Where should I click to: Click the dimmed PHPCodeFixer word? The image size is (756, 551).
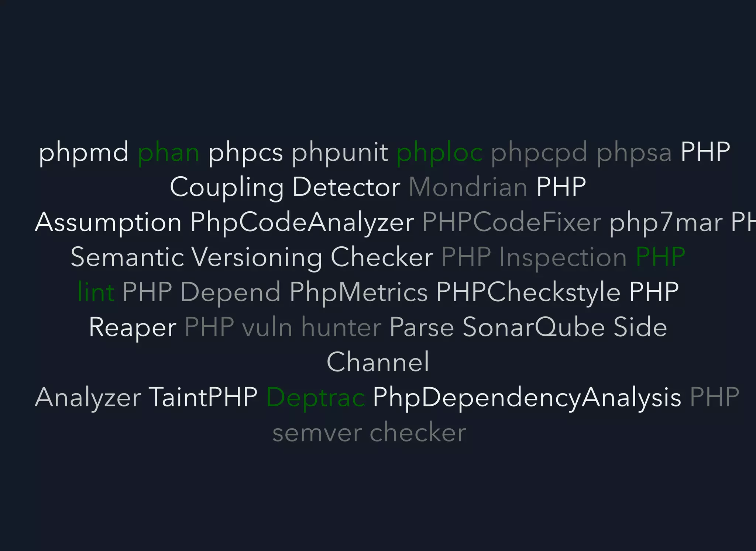(x=512, y=222)
